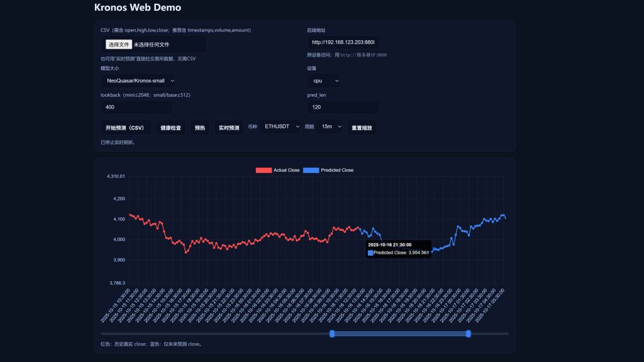Expand the 设备 cpu dropdown
The image size is (644, 362).
pos(324,80)
